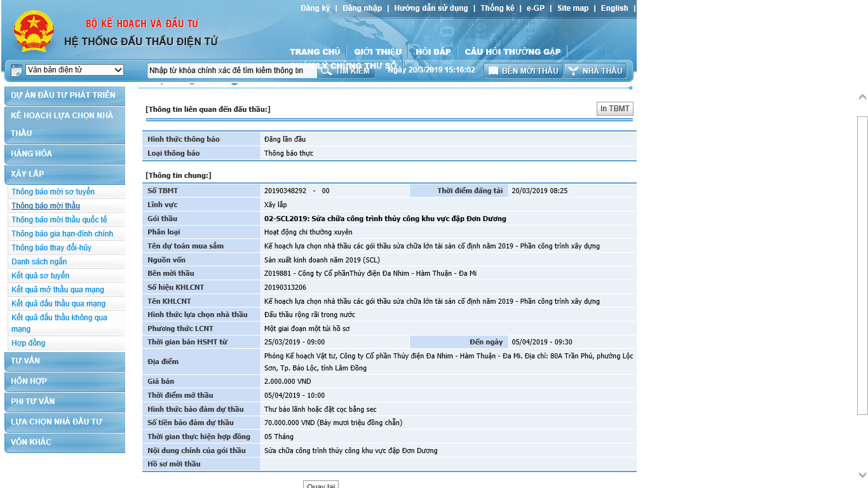Click KHLCNT number 20190313206
This screenshot has height=488, width=868.
pos(285,287)
